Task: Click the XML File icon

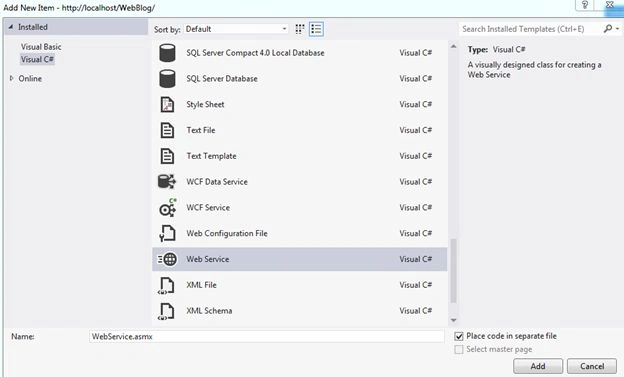Action: (x=166, y=285)
